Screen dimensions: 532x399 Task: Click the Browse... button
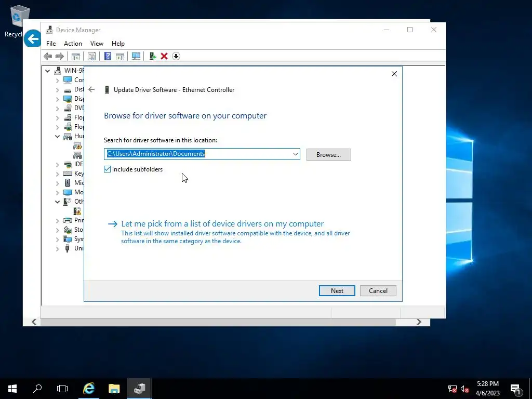tap(328, 155)
